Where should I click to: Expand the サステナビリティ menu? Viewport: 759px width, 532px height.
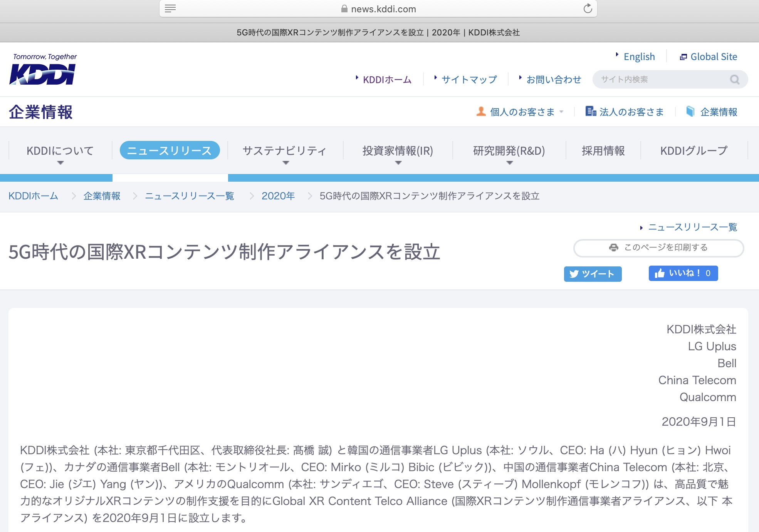[x=285, y=151]
